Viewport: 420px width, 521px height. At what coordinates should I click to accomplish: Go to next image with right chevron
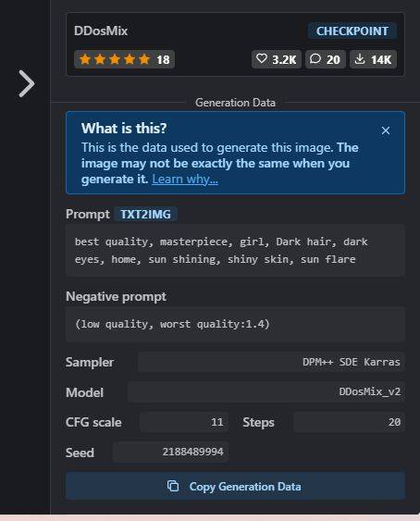(x=27, y=83)
